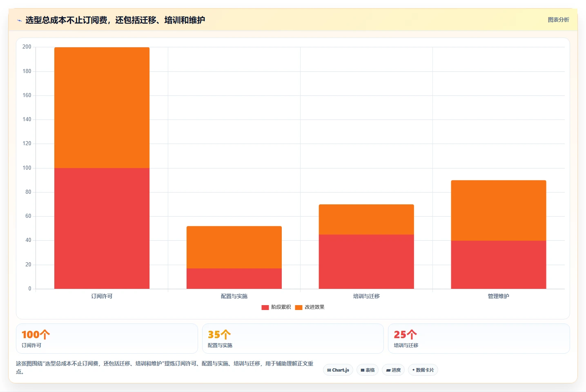Toggle the 阶段累积 legend red swatch
The image size is (586, 392).
pyautogui.click(x=265, y=307)
